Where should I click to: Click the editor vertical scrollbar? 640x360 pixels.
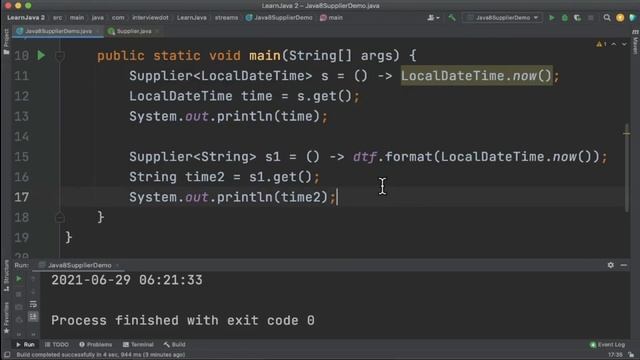[627, 167]
